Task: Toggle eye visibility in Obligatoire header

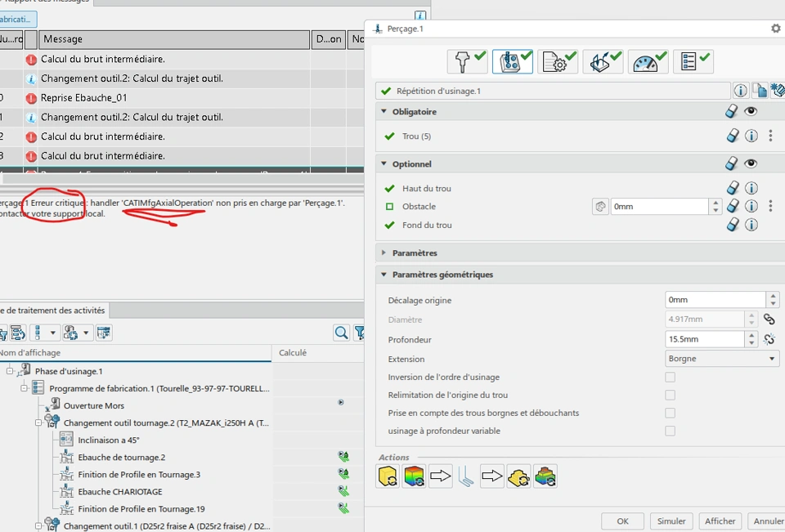Action: [751, 111]
